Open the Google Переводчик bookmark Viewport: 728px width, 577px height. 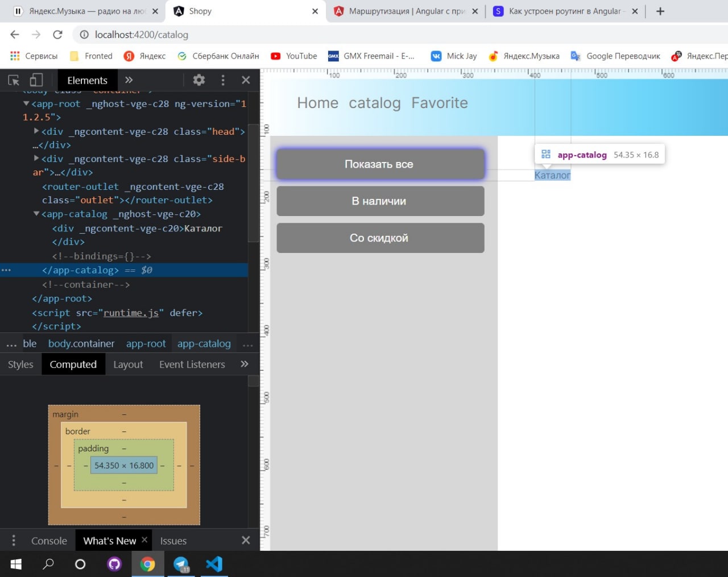click(616, 56)
